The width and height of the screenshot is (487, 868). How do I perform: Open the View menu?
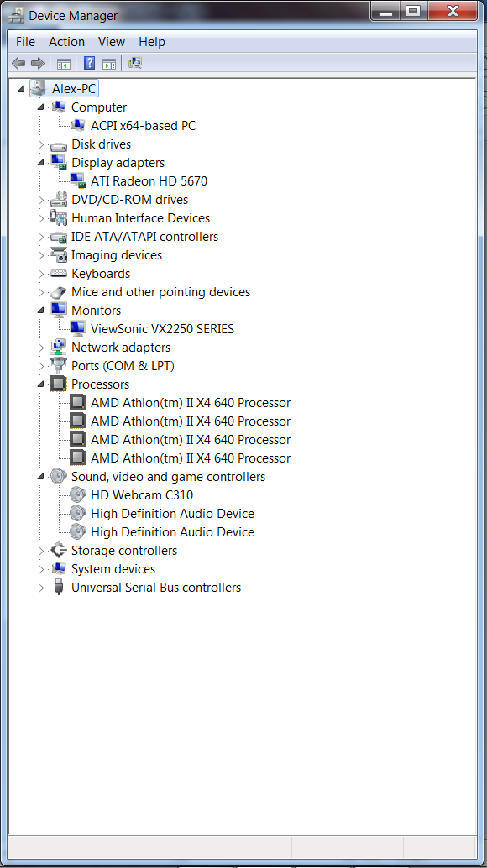[x=112, y=42]
